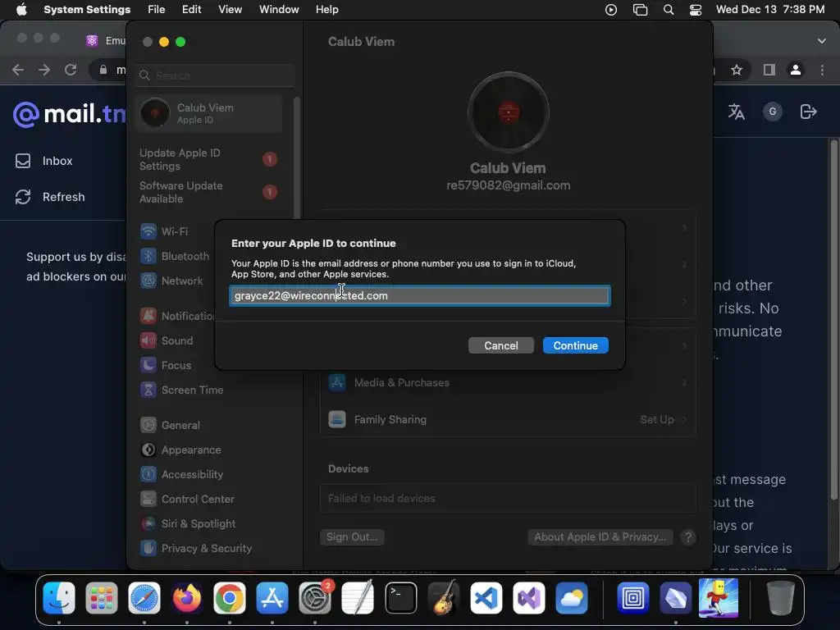The image size is (840, 630).
Task: Open the System Settings app menu
Action: click(x=87, y=10)
